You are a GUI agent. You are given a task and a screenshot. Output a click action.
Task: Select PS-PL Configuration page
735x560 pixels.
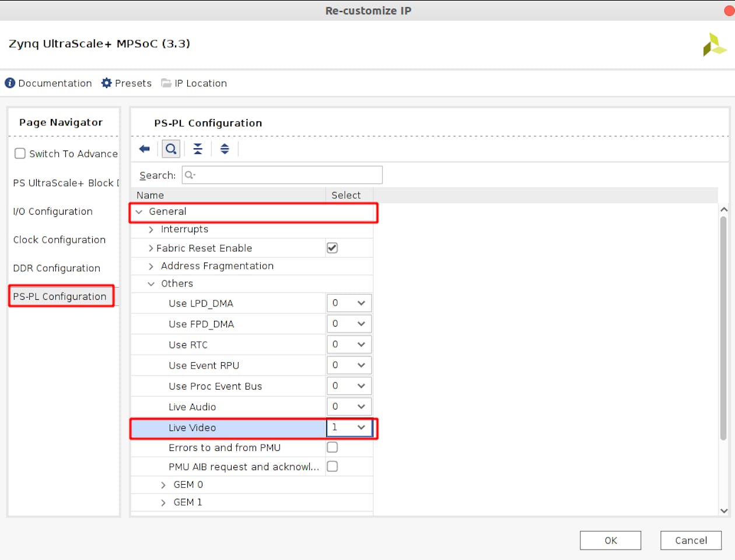pyautogui.click(x=60, y=296)
